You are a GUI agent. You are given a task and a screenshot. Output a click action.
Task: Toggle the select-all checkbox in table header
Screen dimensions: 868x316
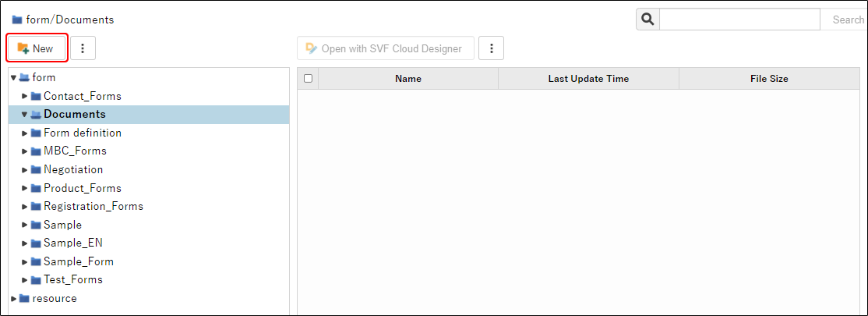[308, 79]
